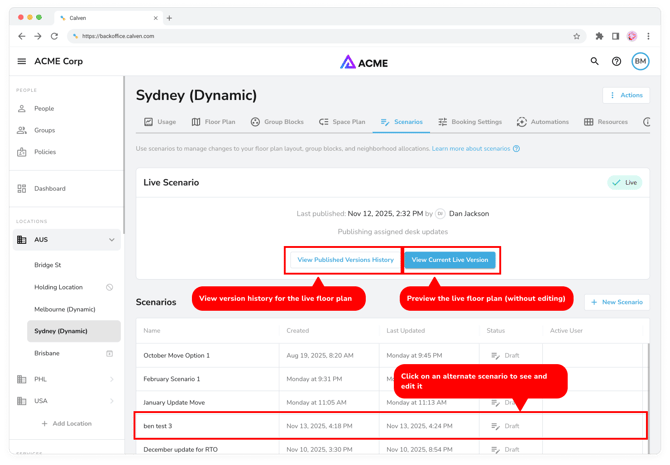670x465 pixels.
Task: Open the Actions dropdown menu
Action: 627,95
